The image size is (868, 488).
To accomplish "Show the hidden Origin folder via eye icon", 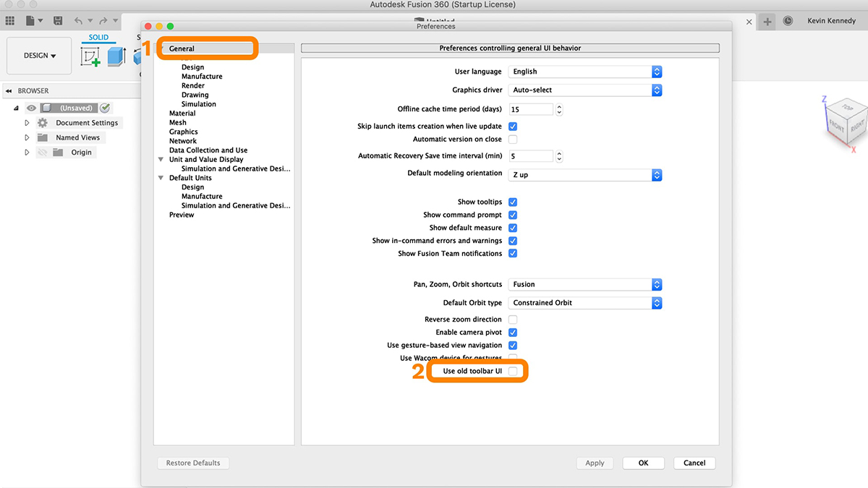I will tap(43, 153).
